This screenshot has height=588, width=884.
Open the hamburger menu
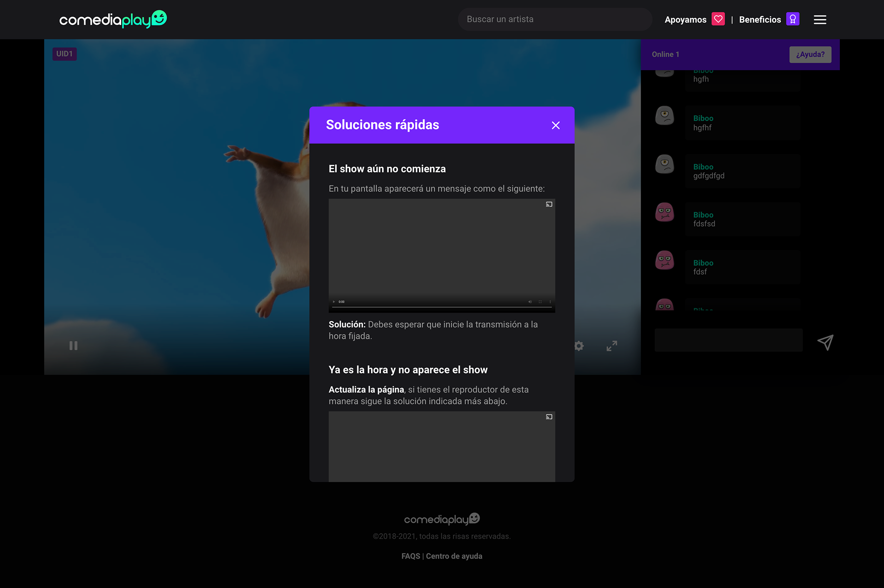820,19
